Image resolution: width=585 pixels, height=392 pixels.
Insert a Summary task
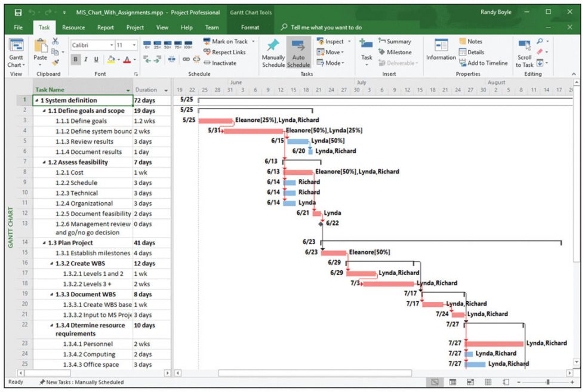395,41
